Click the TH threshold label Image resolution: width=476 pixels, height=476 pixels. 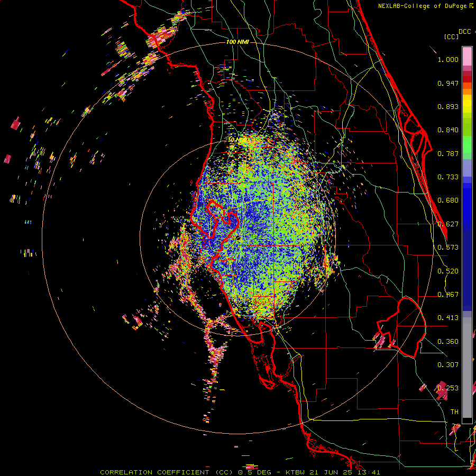454,412
